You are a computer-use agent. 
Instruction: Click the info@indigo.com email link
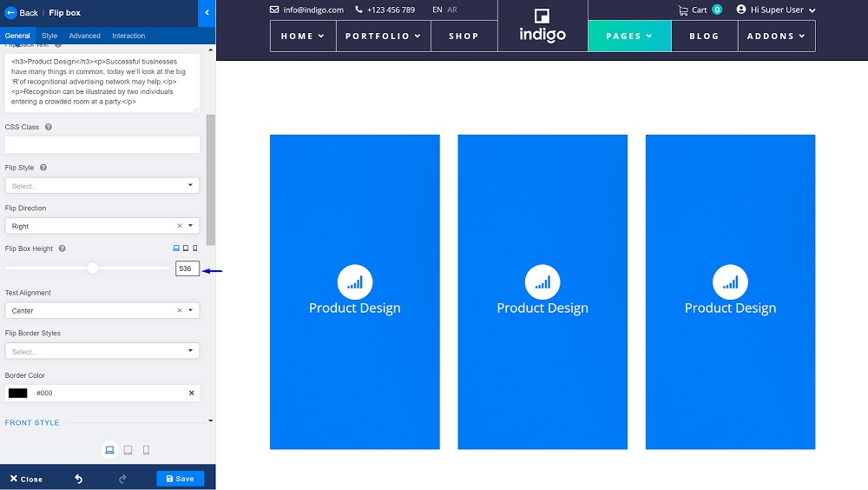coord(313,10)
